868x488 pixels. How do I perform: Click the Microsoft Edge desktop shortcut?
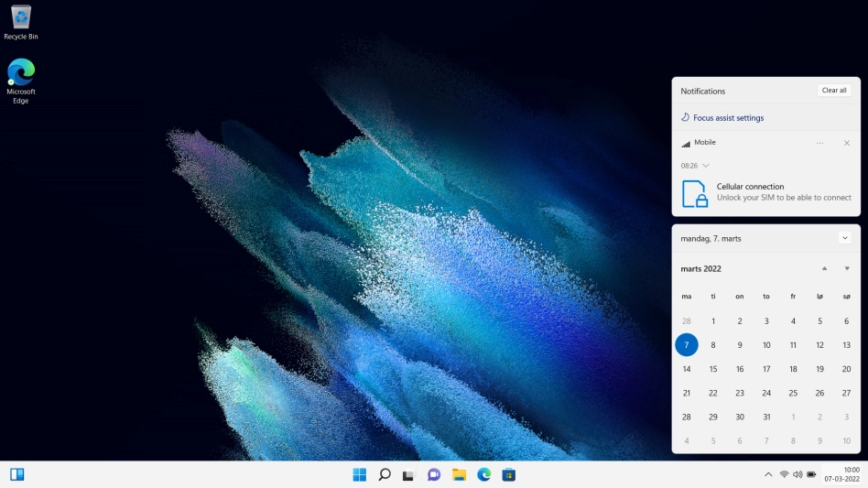(20, 81)
